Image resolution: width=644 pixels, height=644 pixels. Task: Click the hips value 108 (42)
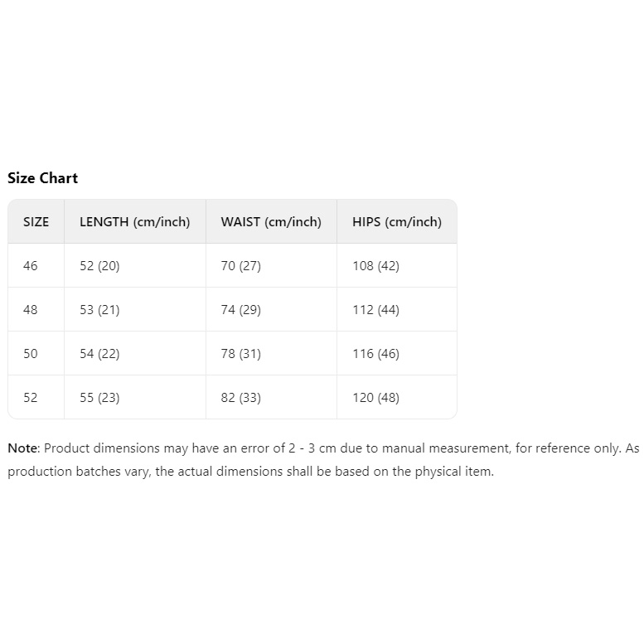(375, 266)
